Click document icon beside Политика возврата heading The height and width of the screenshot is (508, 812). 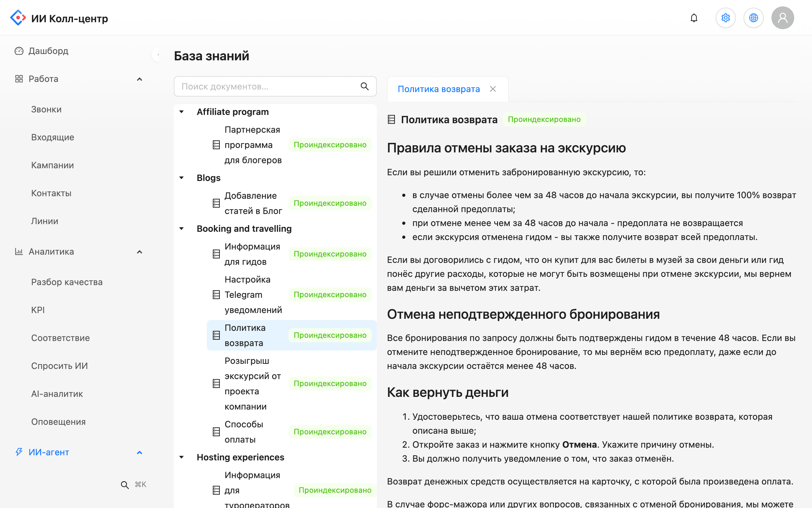click(x=391, y=119)
